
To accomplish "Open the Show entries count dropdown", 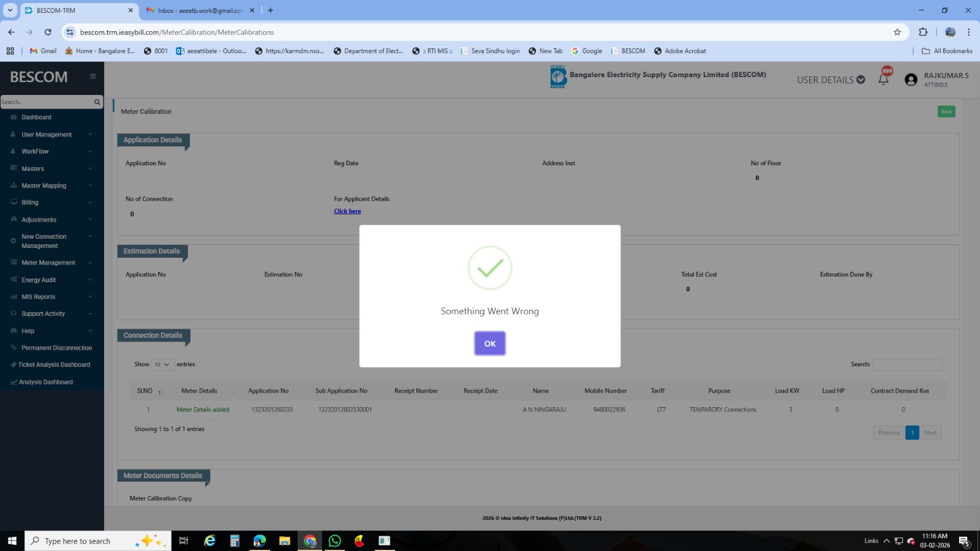I will pos(162,364).
